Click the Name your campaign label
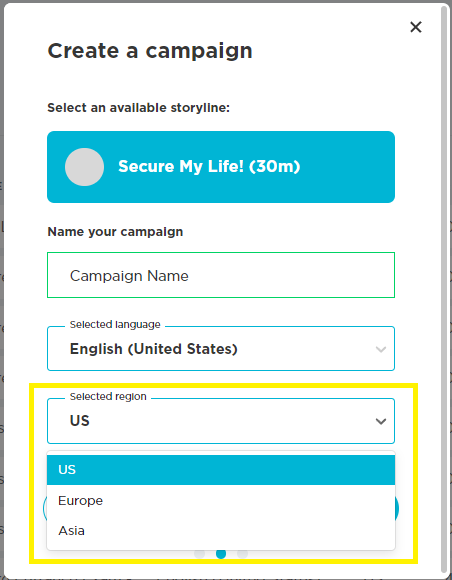The image size is (452, 580). click(115, 232)
